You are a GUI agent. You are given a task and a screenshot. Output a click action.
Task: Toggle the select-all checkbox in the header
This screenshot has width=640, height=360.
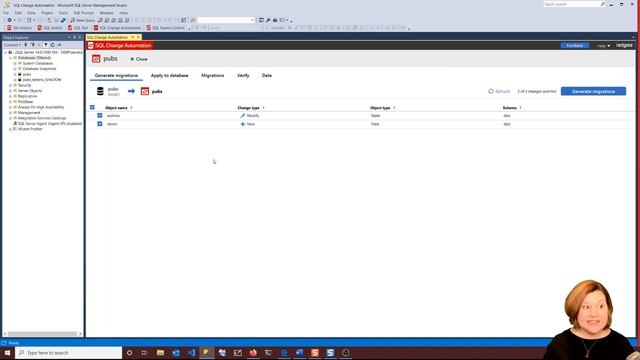click(x=92, y=107)
